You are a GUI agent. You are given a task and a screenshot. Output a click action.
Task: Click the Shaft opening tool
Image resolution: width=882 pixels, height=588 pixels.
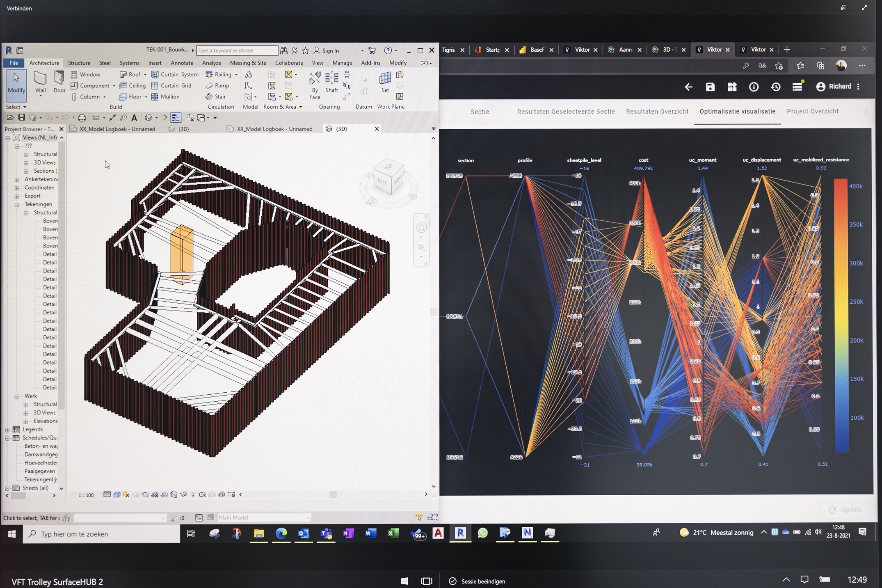[331, 82]
